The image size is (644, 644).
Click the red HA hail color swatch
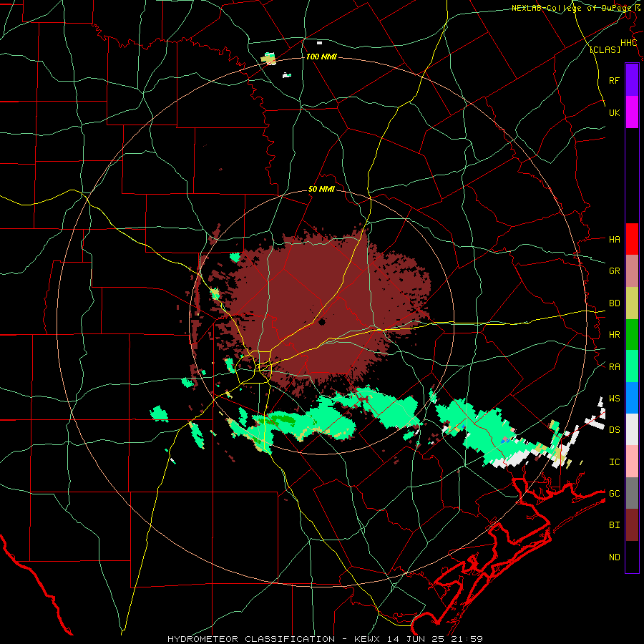point(632,239)
